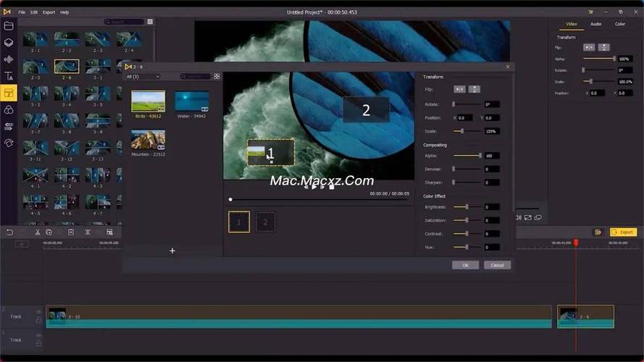
Task: Click the trash Delete icon in timeline toolbar
Action: (71, 232)
